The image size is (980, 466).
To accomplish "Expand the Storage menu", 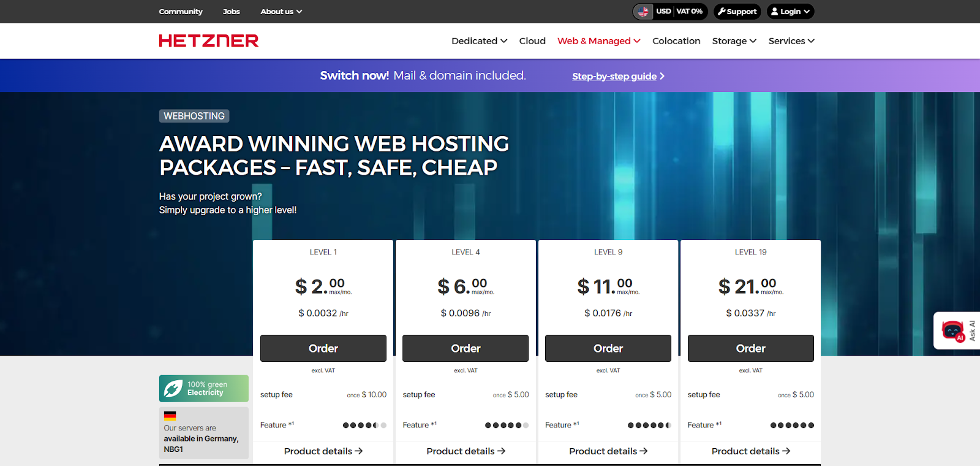I will [x=734, y=41].
